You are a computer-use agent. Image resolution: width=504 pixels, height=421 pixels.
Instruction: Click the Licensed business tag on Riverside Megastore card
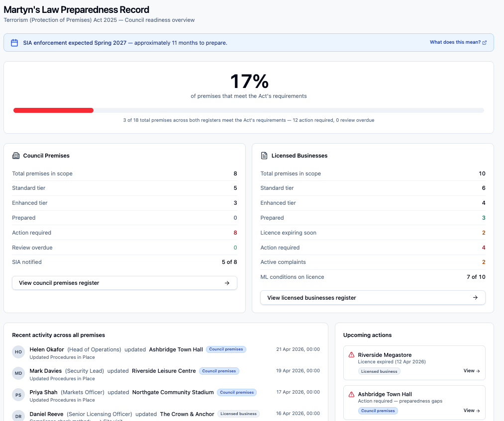click(x=379, y=371)
